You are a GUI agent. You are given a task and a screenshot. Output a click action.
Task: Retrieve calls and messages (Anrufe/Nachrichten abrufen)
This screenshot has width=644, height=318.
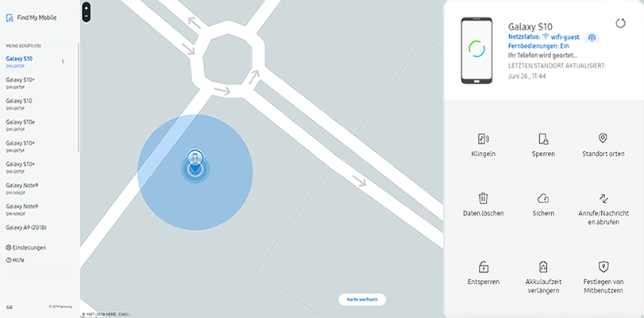point(603,209)
